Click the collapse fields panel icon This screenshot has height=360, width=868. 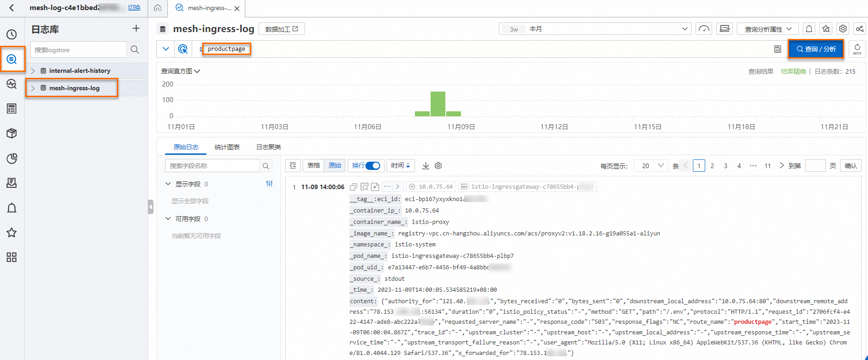pyautogui.click(x=293, y=166)
